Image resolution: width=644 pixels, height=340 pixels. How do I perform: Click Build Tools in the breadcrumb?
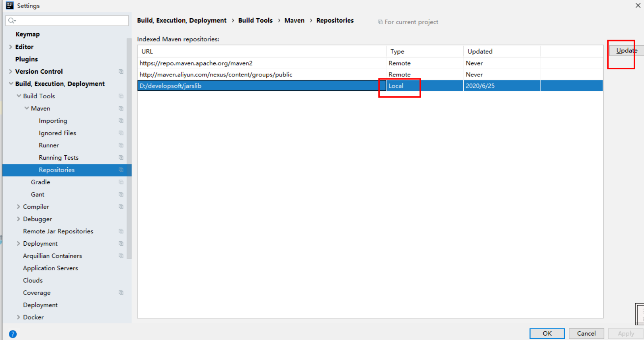tap(255, 20)
